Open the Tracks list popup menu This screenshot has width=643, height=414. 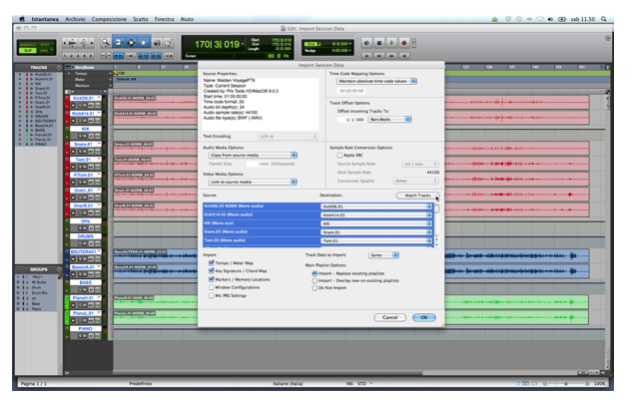point(59,68)
